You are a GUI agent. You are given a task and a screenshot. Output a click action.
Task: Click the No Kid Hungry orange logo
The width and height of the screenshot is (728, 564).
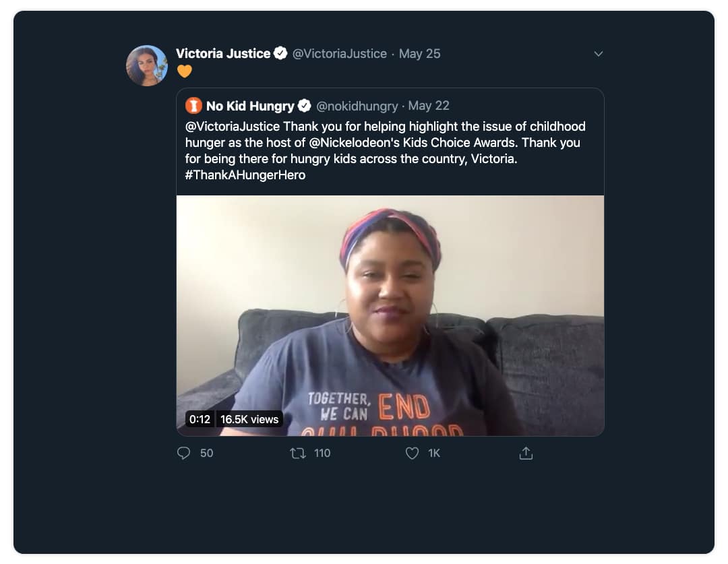tap(193, 106)
